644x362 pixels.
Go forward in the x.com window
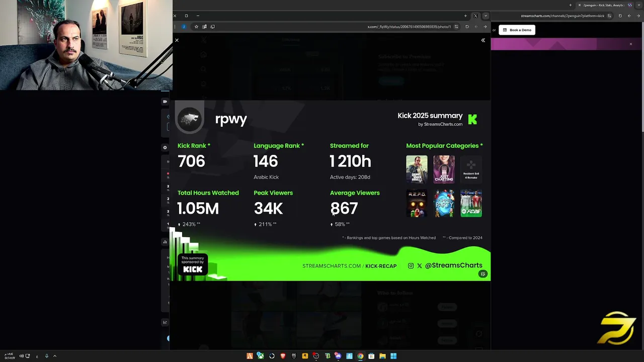point(476,27)
